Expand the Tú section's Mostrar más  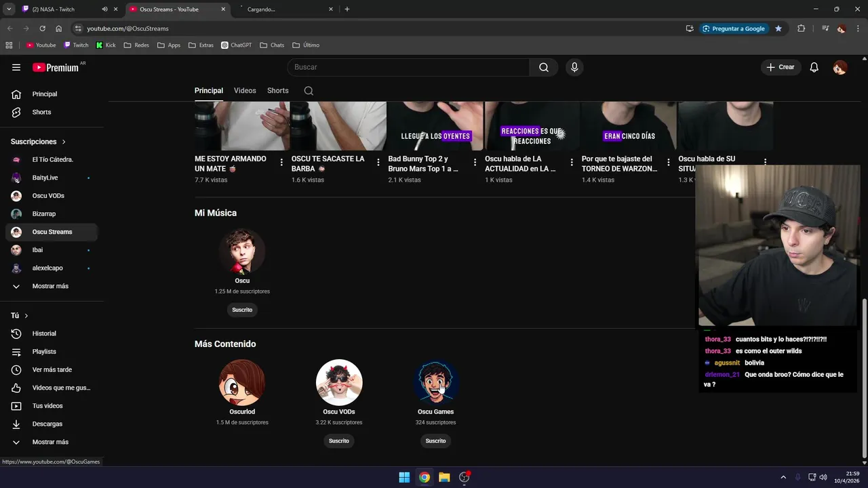(x=52, y=442)
